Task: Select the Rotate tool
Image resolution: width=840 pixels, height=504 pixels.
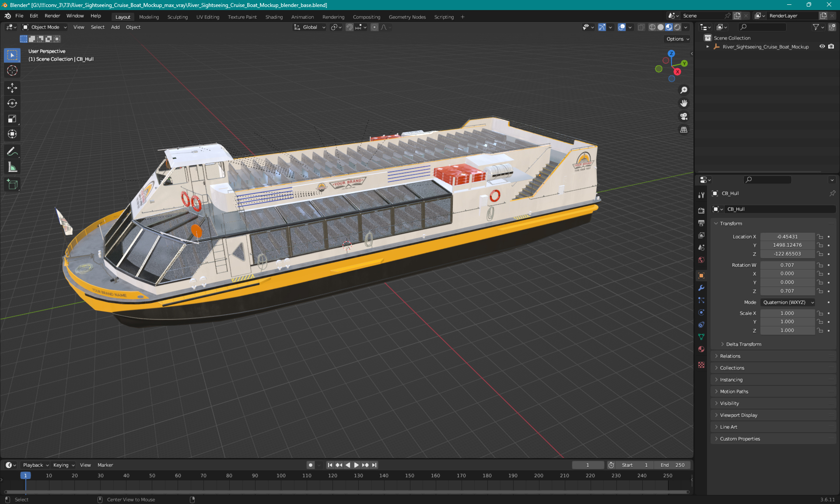Action: (x=12, y=103)
